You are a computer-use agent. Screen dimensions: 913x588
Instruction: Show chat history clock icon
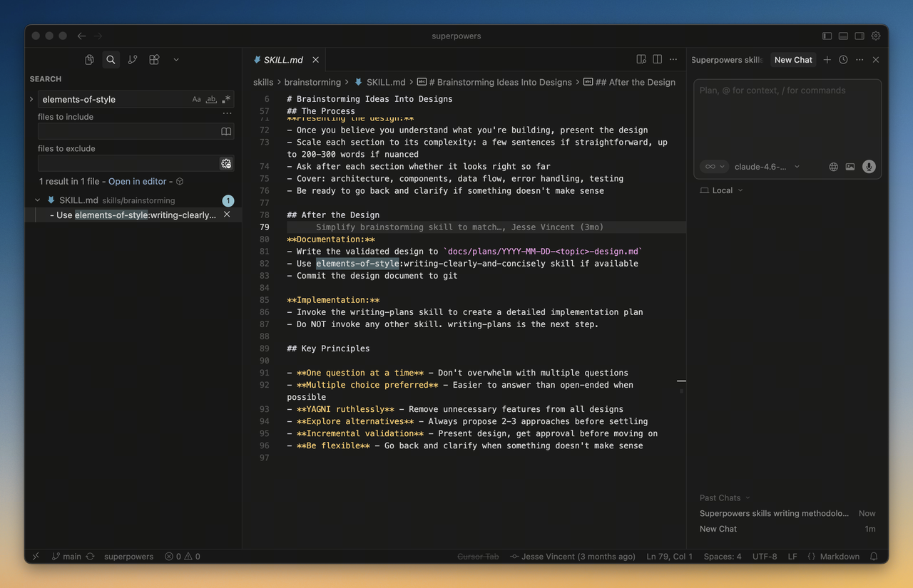click(x=843, y=60)
